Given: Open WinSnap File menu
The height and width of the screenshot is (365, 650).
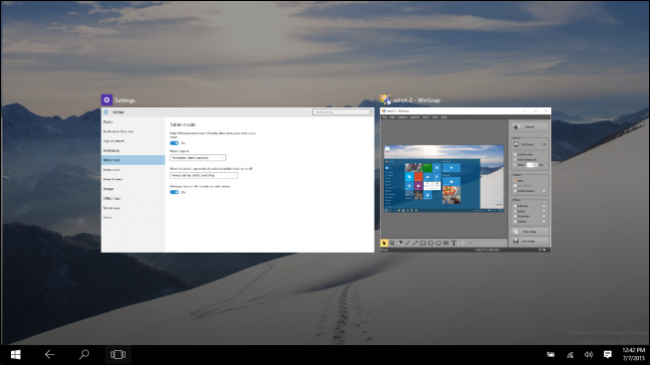Looking at the screenshot, I should click(x=385, y=117).
